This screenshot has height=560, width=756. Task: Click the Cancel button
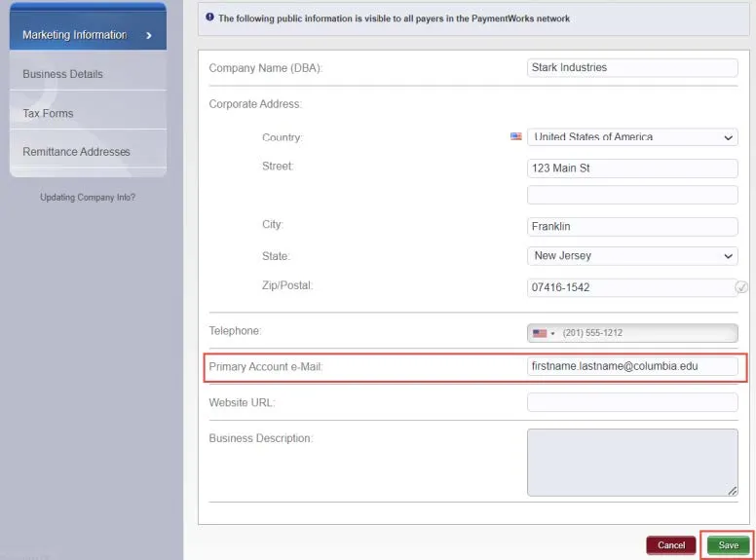pos(670,545)
